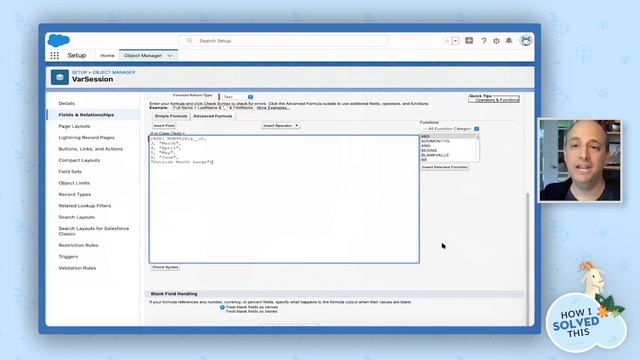Click the page vertical scrollbar
This screenshot has height=360, width=640.
click(527, 259)
